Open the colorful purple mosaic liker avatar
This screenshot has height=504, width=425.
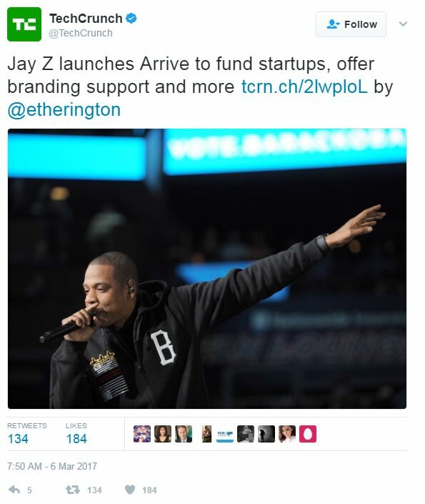pyautogui.click(x=142, y=434)
